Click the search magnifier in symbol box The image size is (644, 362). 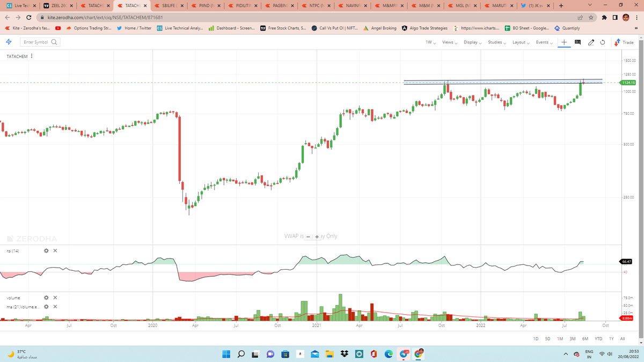[54, 42]
